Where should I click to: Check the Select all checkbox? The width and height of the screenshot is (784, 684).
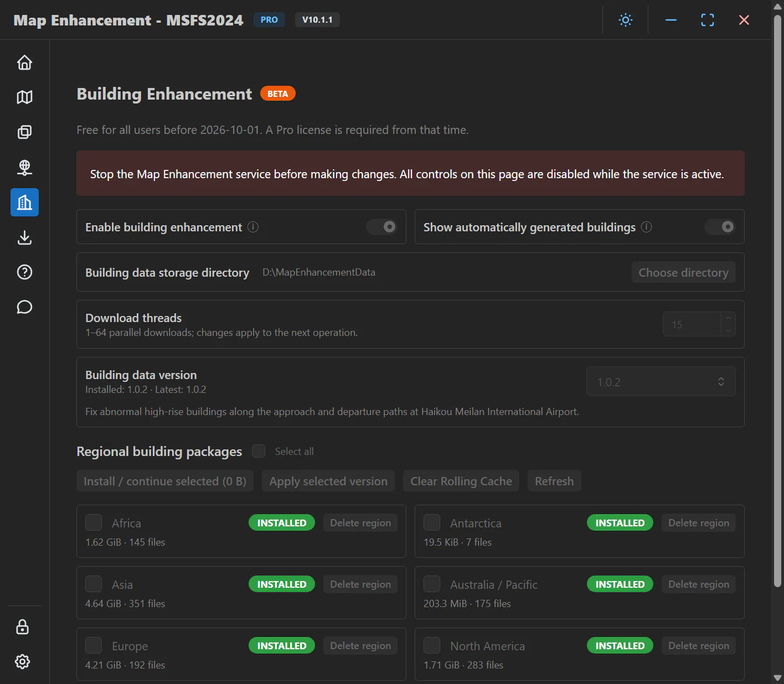click(x=259, y=451)
